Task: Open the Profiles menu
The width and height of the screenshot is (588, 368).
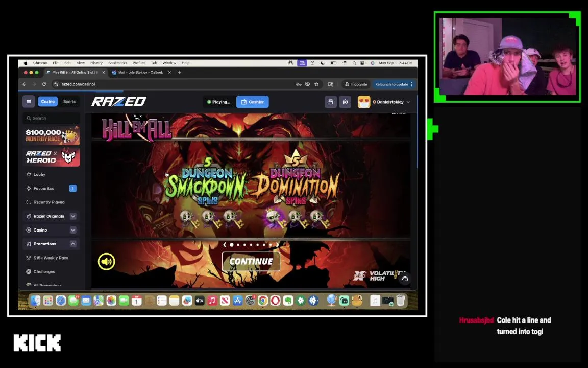Action: [139, 63]
